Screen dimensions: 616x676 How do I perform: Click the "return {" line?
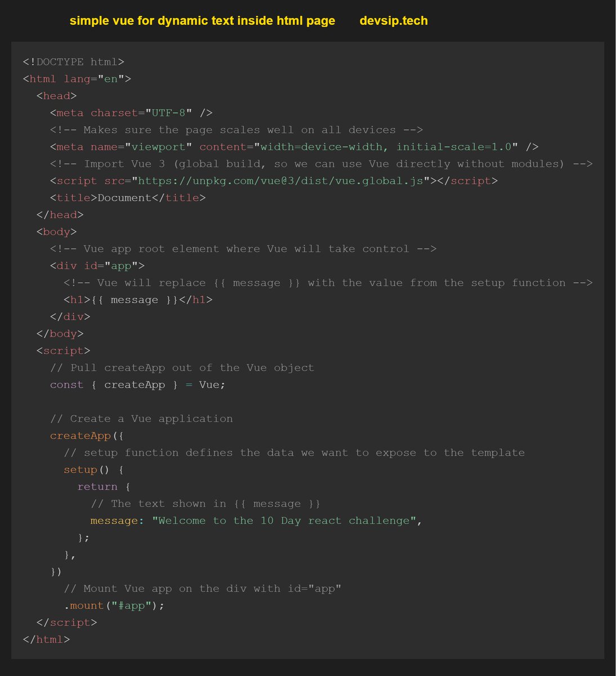point(104,486)
